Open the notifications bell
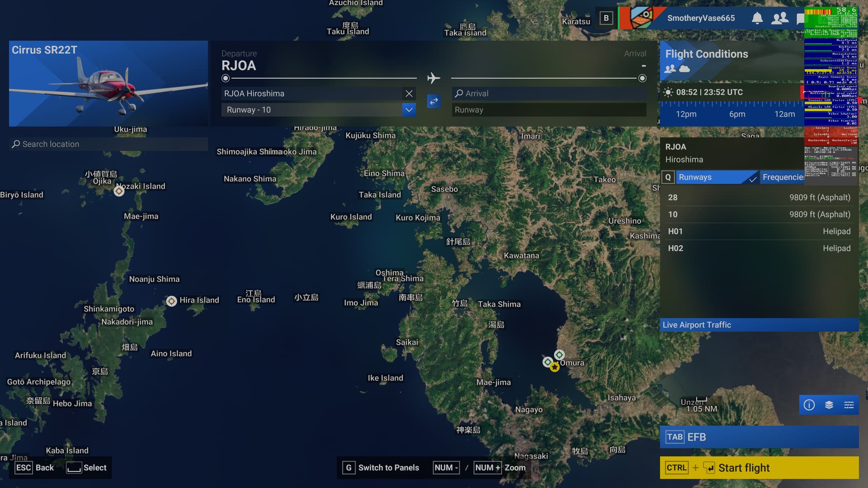Viewport: 868px width, 488px height. coord(757,18)
